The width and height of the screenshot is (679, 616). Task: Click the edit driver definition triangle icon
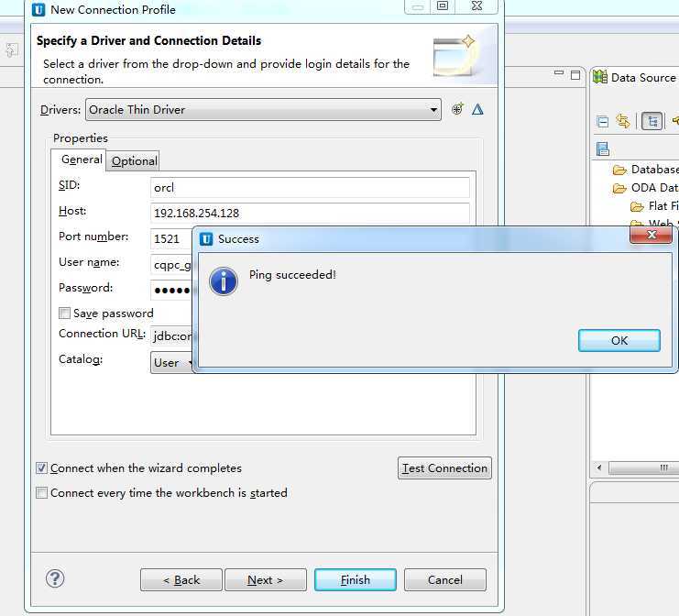477,109
